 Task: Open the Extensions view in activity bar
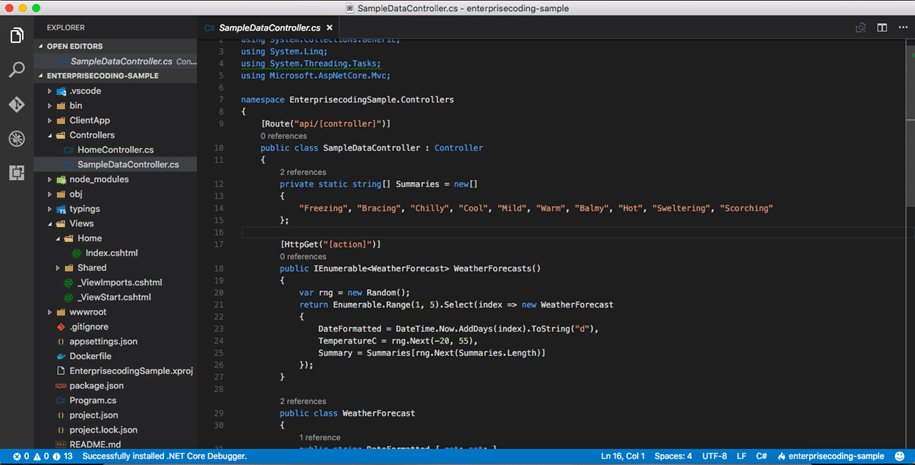(x=16, y=173)
